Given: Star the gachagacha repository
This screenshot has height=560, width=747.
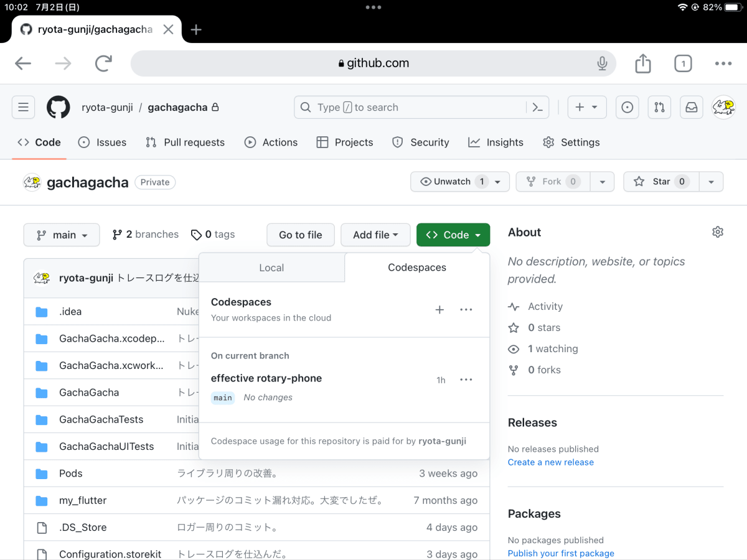Looking at the screenshot, I should click(x=660, y=182).
